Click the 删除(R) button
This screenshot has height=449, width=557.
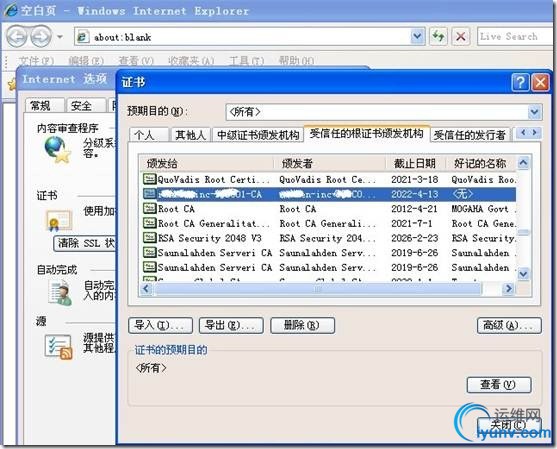(302, 325)
